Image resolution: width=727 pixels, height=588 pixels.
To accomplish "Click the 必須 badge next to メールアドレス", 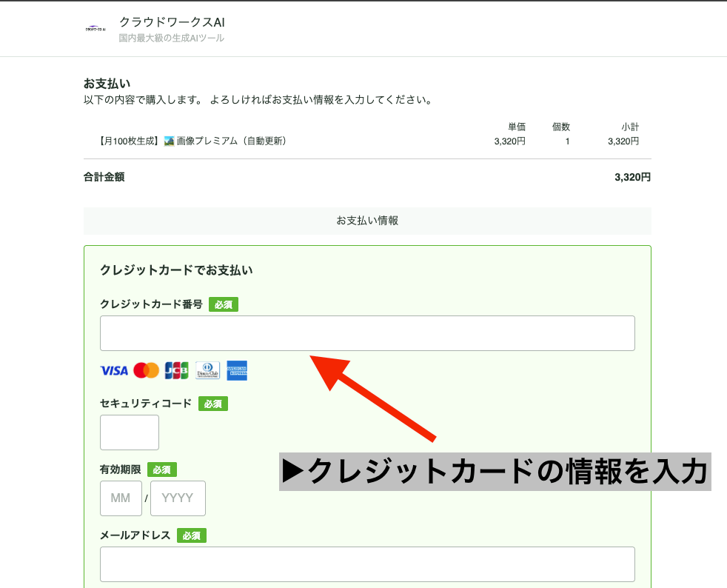I will [x=192, y=535].
